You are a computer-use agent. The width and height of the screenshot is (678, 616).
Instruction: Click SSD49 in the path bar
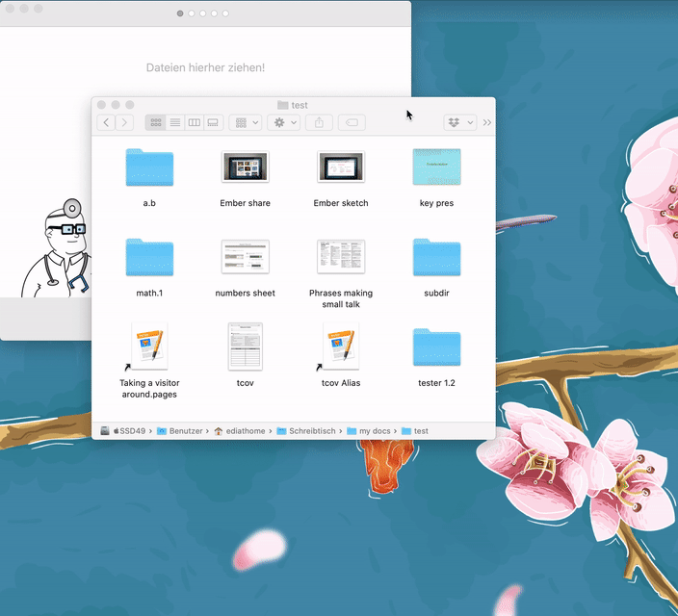click(123, 431)
